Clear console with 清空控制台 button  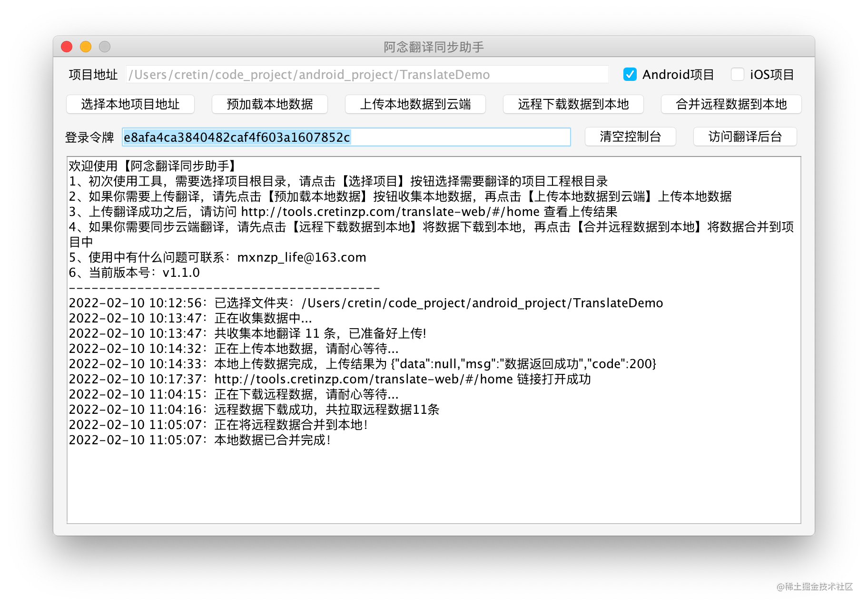[x=631, y=137]
